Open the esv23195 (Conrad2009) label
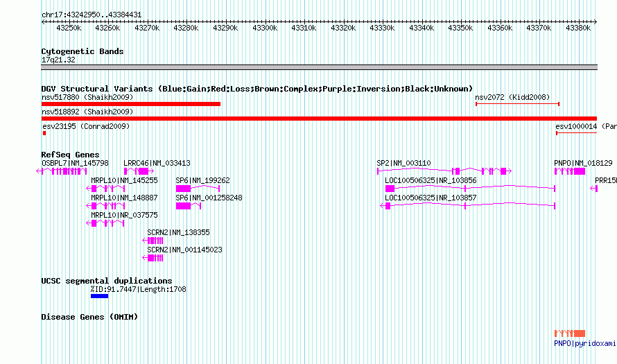The image size is (617, 364). [x=86, y=126]
